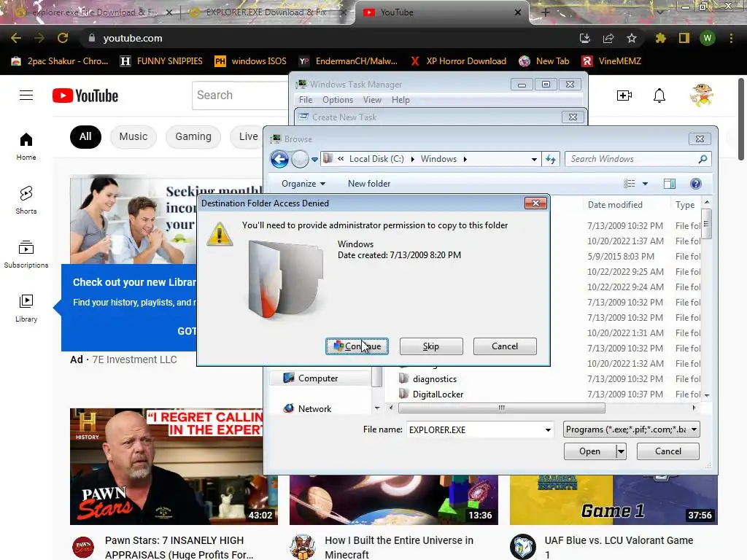
Task: Switch to EXPLORER.EXE Download & Fix tab
Action: [x=266, y=12]
